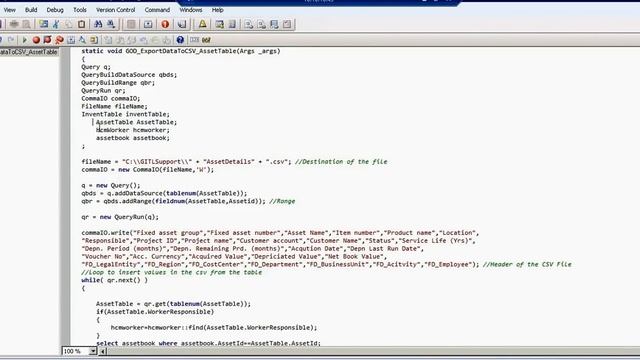
Task: Click the yellow warning triangle icon
Action: tap(202, 24)
